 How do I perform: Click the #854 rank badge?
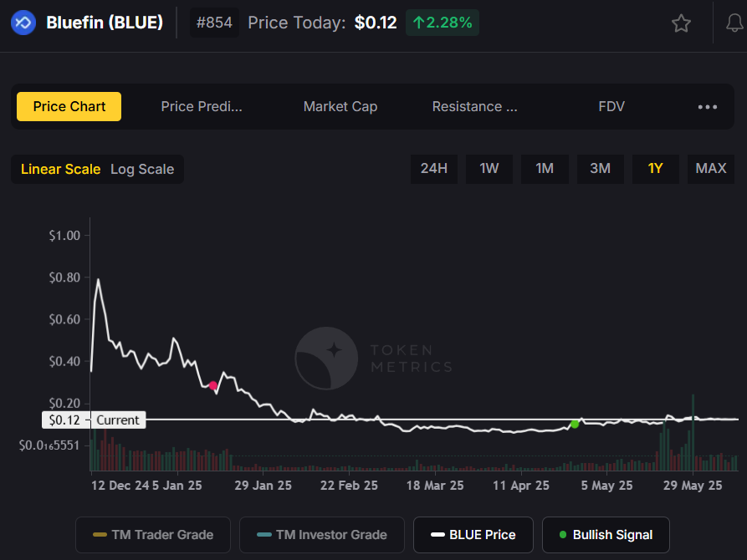pos(214,23)
